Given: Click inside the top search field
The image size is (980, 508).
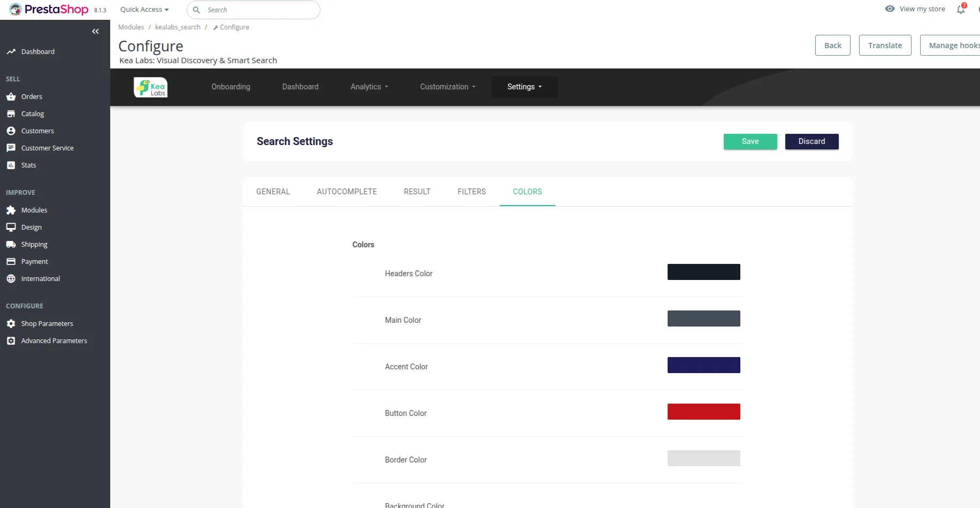Looking at the screenshot, I should (254, 10).
